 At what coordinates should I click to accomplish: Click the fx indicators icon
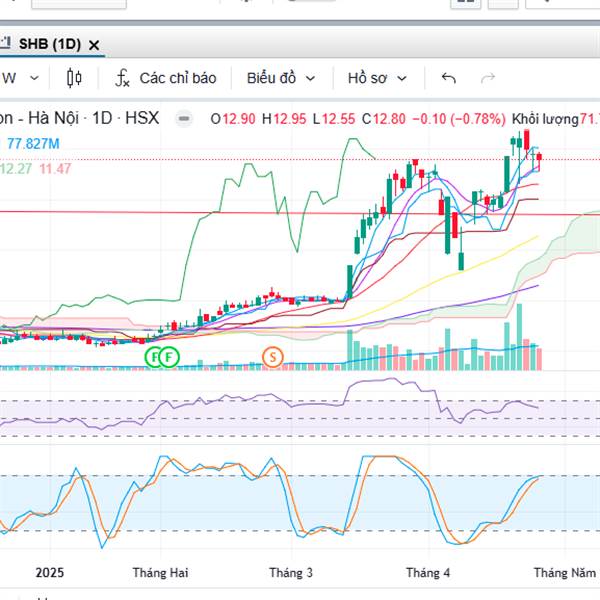122,78
